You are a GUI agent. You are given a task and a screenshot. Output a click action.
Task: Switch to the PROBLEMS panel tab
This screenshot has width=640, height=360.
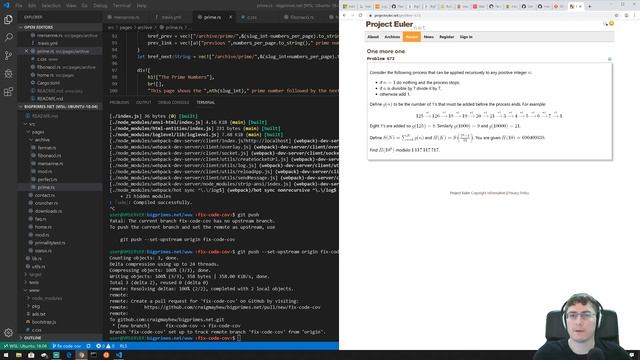[x=119, y=102]
